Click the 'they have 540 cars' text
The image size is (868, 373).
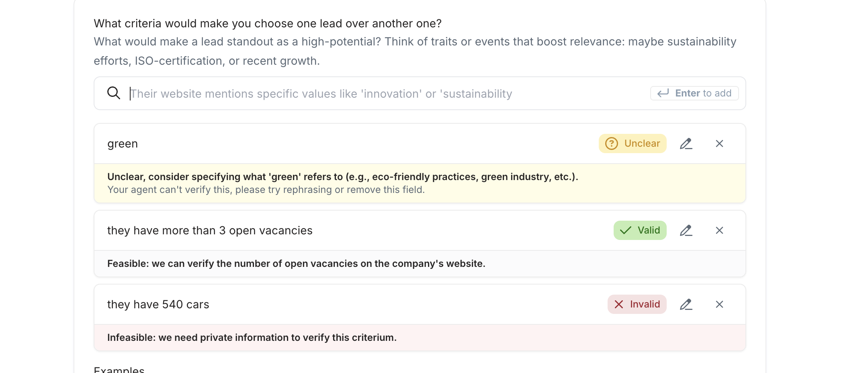click(158, 304)
